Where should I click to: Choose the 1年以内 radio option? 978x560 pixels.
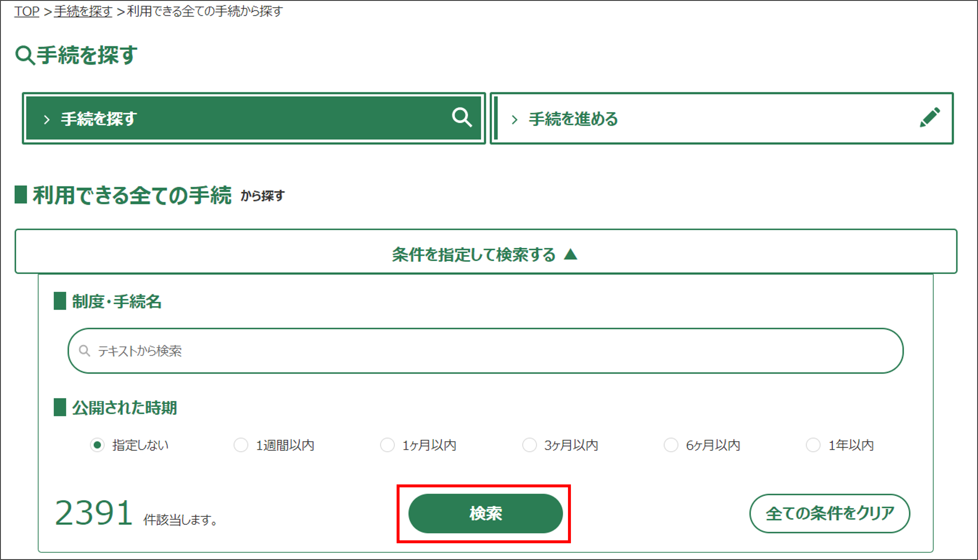coord(813,445)
